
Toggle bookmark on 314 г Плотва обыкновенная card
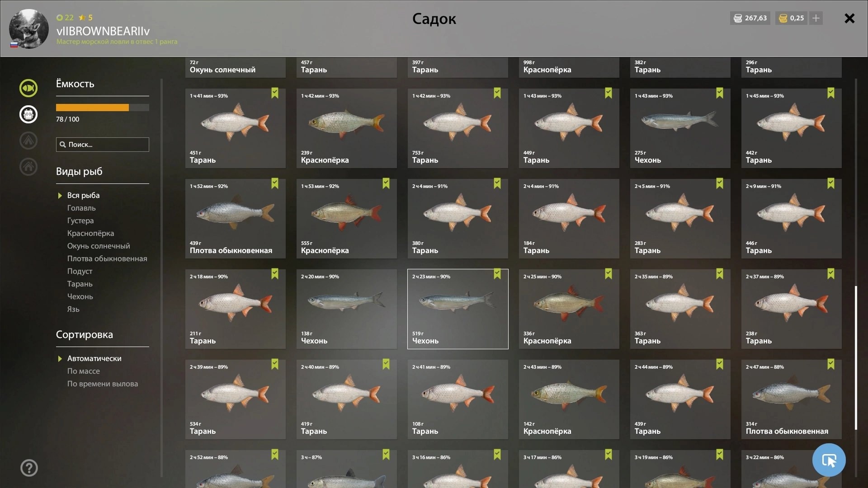point(831,364)
